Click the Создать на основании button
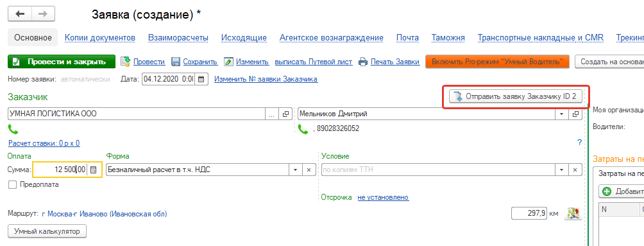The width and height of the screenshot is (644, 246). point(609,62)
